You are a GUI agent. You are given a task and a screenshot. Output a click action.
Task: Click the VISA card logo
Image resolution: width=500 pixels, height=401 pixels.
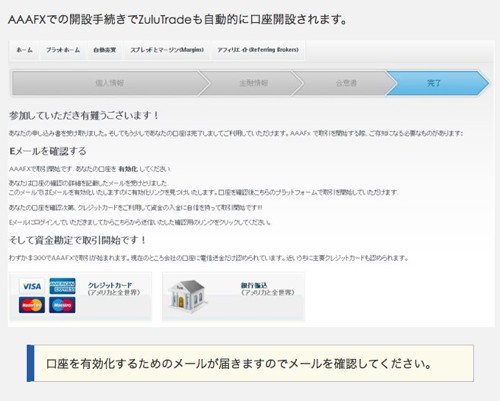[32, 286]
